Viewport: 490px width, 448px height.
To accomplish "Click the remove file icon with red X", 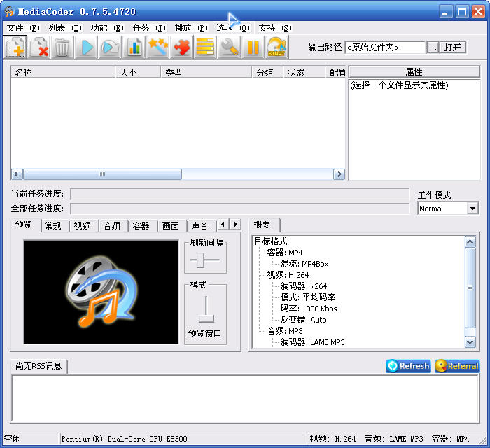I will pos(39,48).
